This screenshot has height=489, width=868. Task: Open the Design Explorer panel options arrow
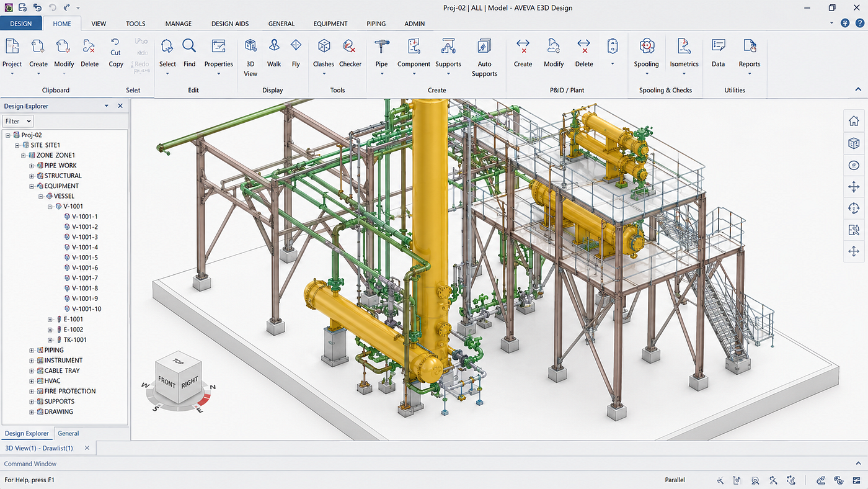[107, 106]
